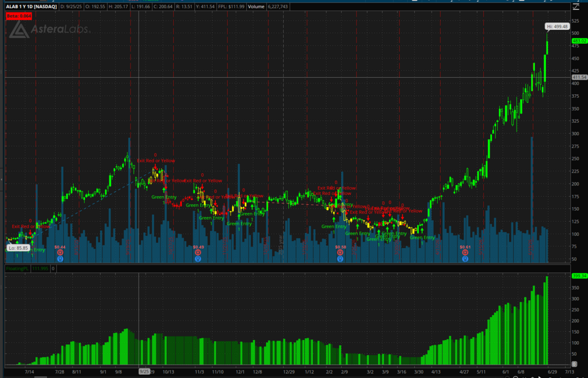This screenshot has height=378, width=588.
Task: Click the FloatingPL study label
Action: (17, 269)
